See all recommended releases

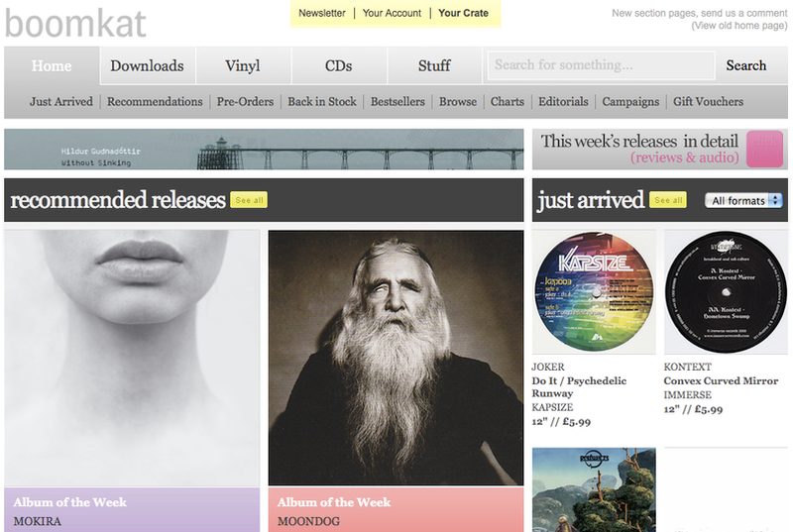[x=249, y=200]
